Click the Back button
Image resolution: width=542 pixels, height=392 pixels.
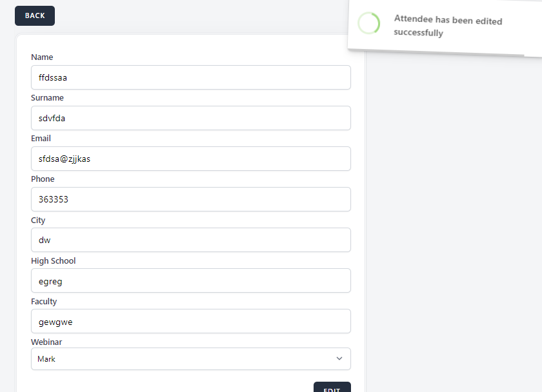[35, 15]
